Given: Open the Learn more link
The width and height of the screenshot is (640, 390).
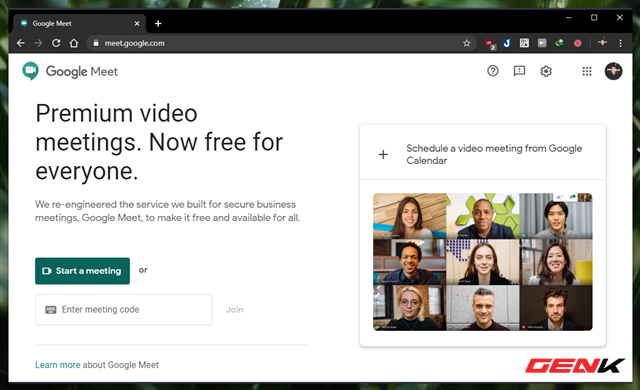Looking at the screenshot, I should click(x=58, y=365).
